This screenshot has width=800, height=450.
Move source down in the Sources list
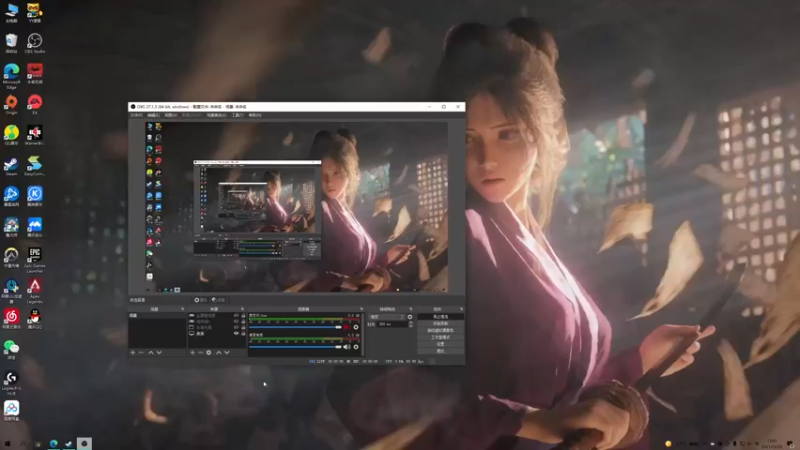(227, 353)
